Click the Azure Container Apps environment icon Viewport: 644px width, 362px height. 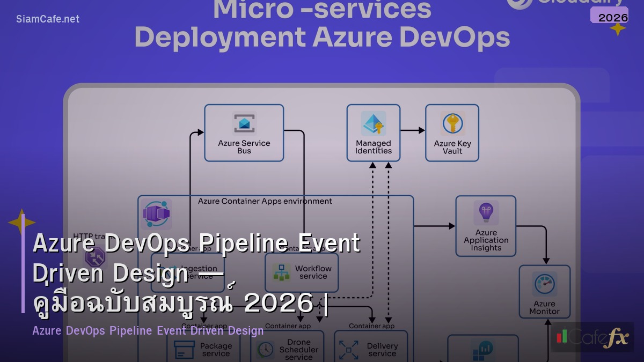point(156,215)
